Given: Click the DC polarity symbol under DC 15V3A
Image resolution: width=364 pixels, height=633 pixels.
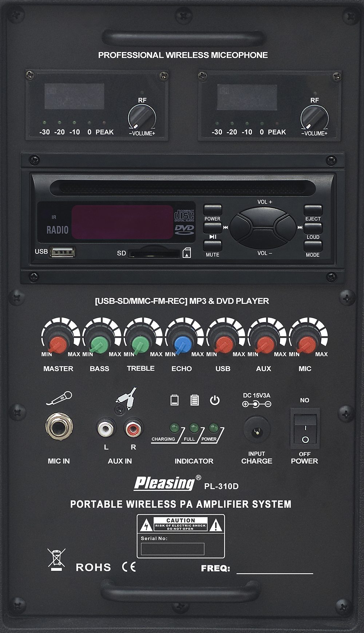Looking at the screenshot, I should click(257, 404).
